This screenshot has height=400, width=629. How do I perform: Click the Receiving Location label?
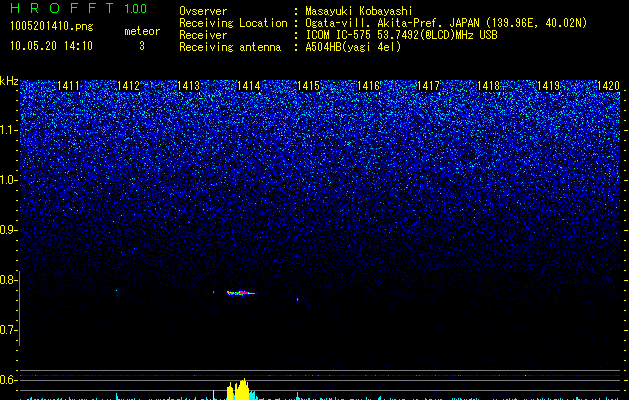233,23
